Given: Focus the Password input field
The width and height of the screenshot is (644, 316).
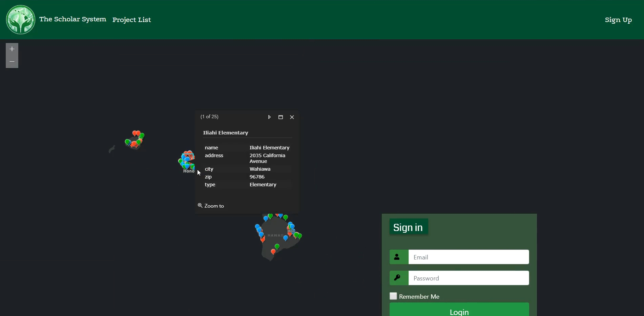Looking at the screenshot, I should 469,278.
